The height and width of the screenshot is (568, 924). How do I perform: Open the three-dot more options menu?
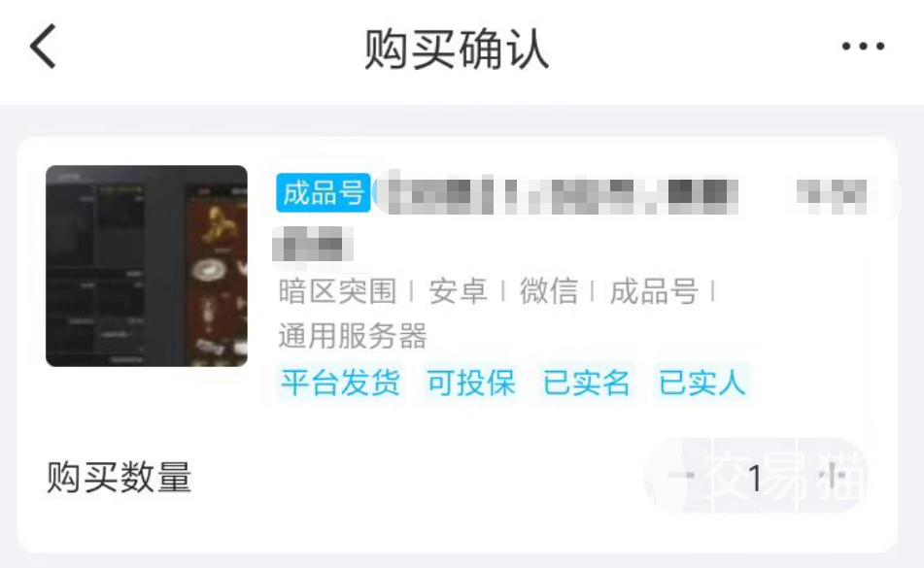click(863, 46)
